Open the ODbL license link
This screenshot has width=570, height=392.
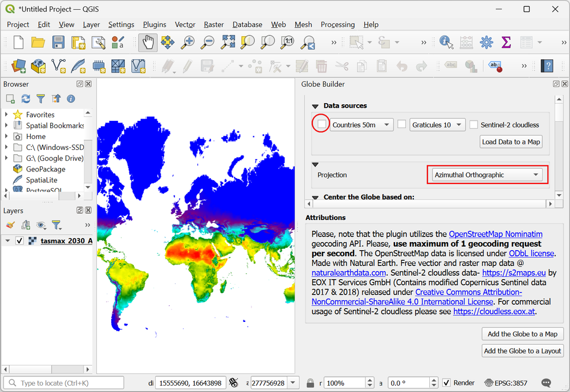(x=531, y=253)
